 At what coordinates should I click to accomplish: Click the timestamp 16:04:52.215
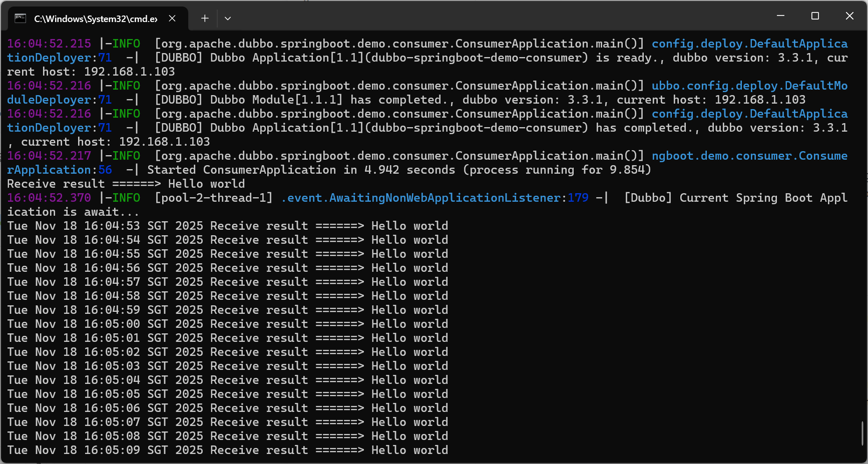49,44
